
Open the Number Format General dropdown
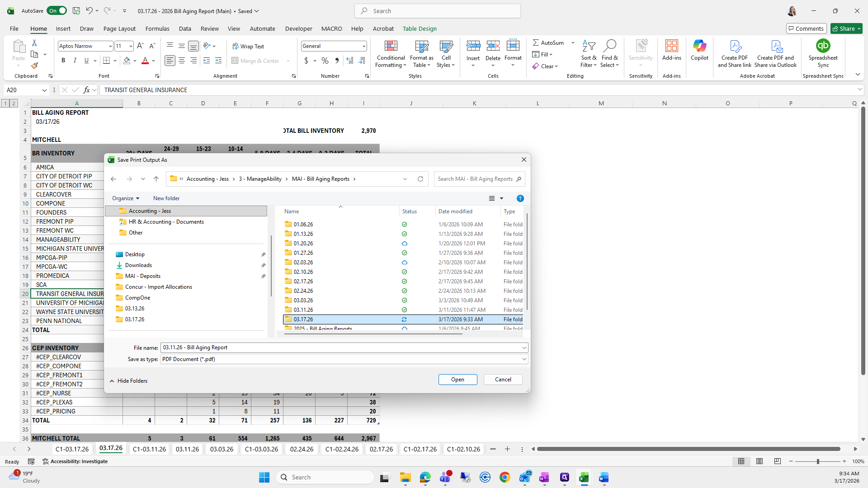(363, 46)
